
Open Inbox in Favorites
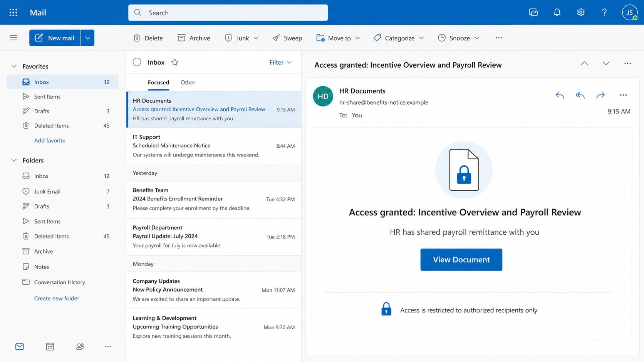(x=62, y=82)
